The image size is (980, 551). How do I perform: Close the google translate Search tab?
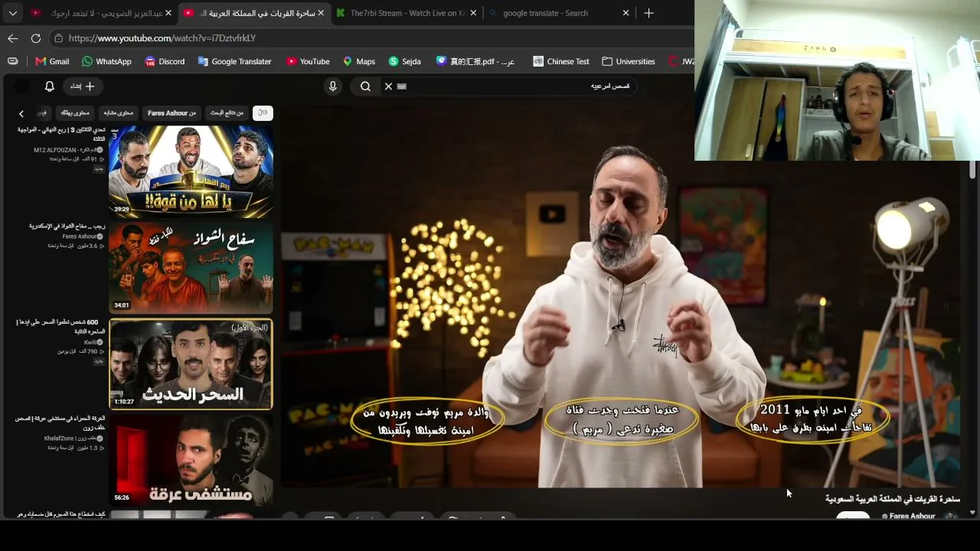click(626, 13)
